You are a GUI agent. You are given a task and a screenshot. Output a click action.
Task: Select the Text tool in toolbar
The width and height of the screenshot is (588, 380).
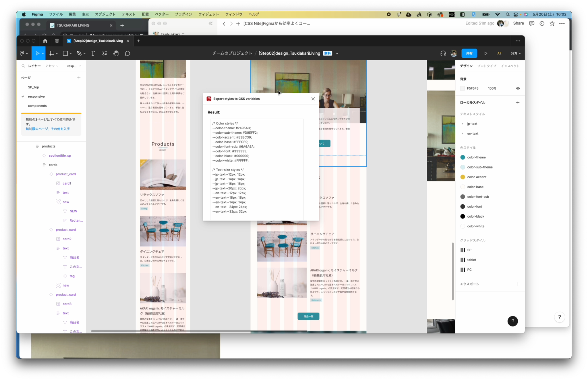click(92, 53)
